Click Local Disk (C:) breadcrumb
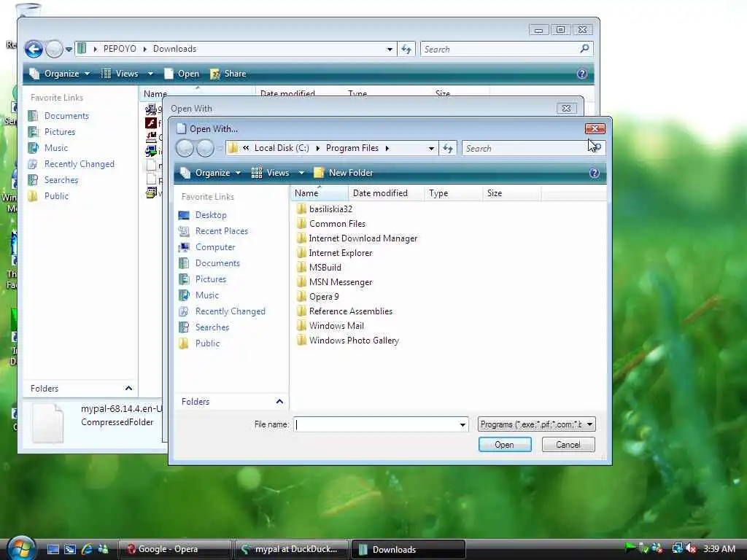This screenshot has width=747, height=560. (282, 148)
